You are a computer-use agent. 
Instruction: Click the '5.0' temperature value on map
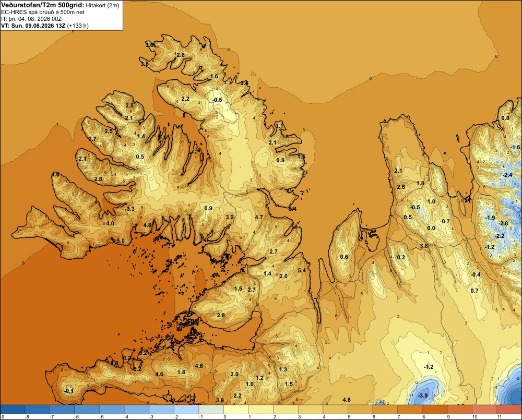(121, 241)
